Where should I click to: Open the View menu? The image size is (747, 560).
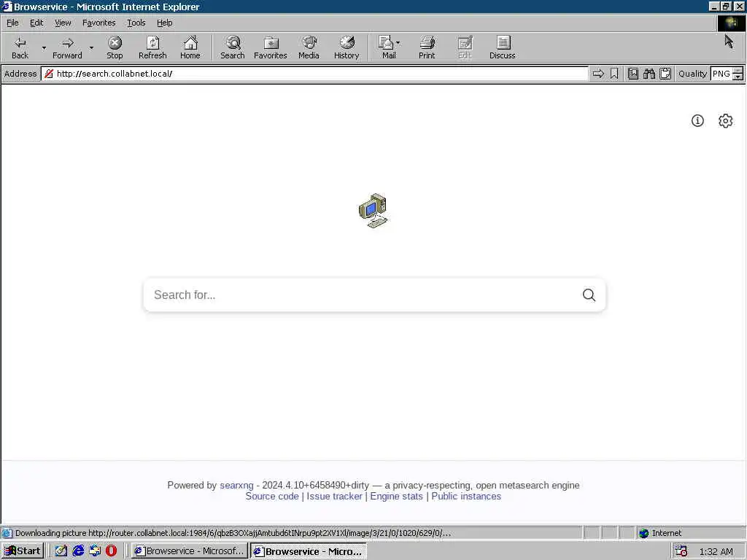tap(63, 23)
